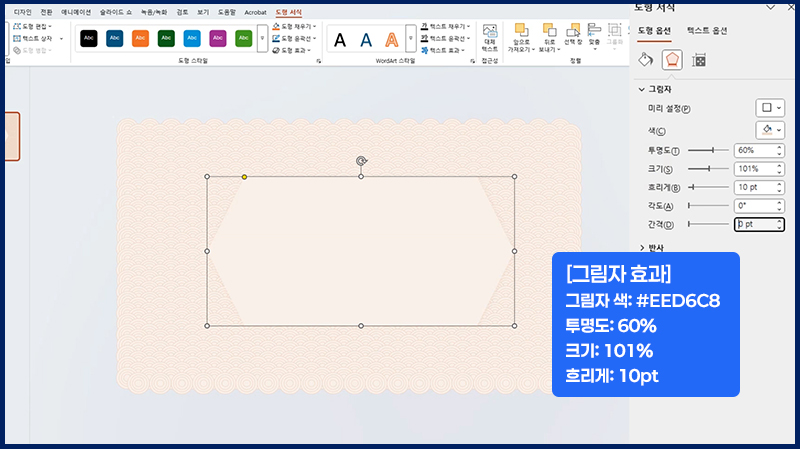Apply the light green Abc shape style

(x=244, y=38)
